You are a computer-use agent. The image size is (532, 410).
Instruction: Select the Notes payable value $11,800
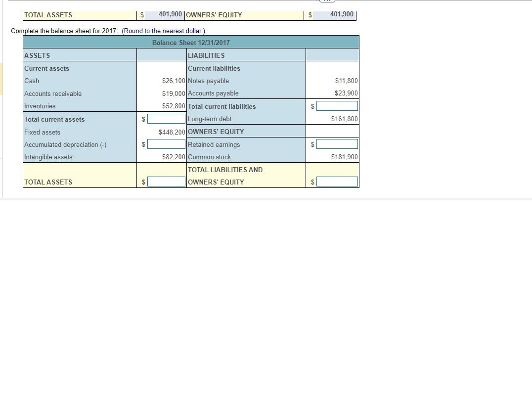point(347,81)
